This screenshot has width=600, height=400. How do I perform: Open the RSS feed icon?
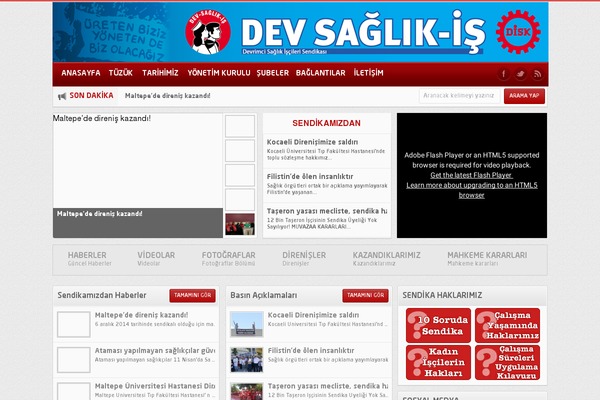pos(537,74)
